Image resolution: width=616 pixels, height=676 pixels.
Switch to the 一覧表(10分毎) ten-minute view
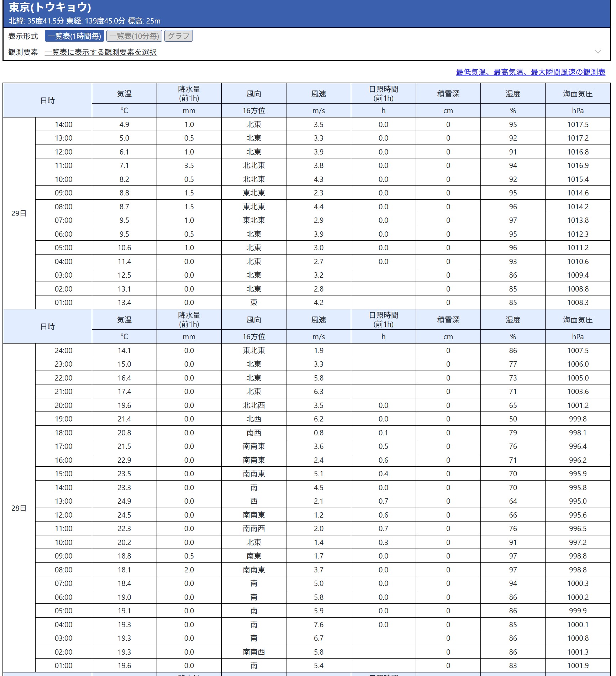pos(134,36)
